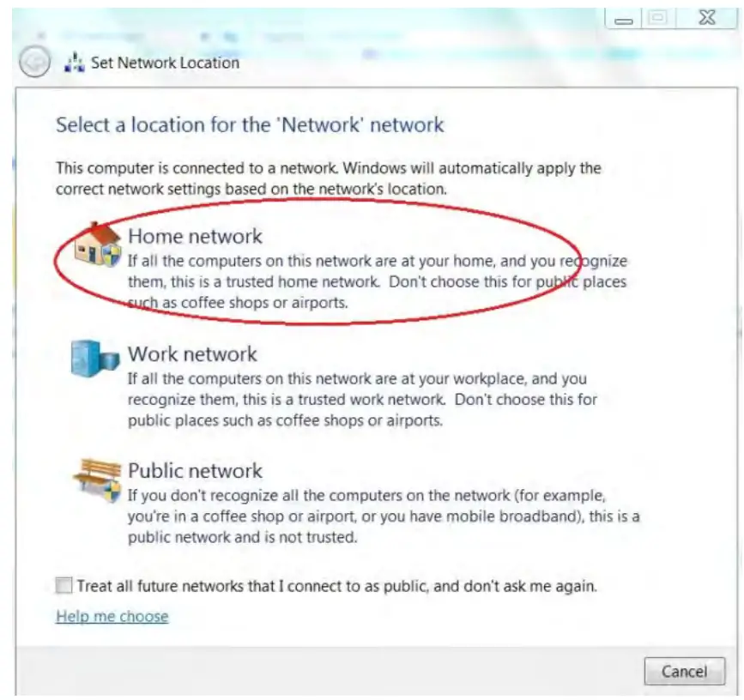Click the Set Network Location title icon
Viewport: 744px width, 700px height.
click(75, 63)
